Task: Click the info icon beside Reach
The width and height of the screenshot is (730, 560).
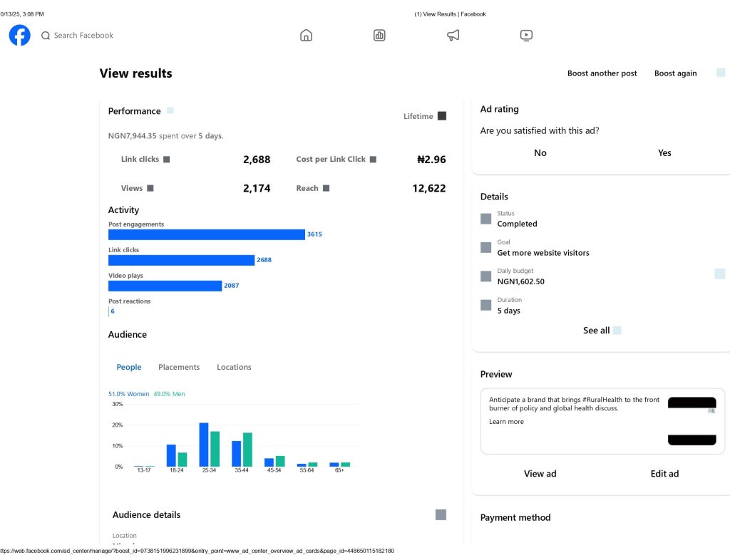Action: click(326, 188)
